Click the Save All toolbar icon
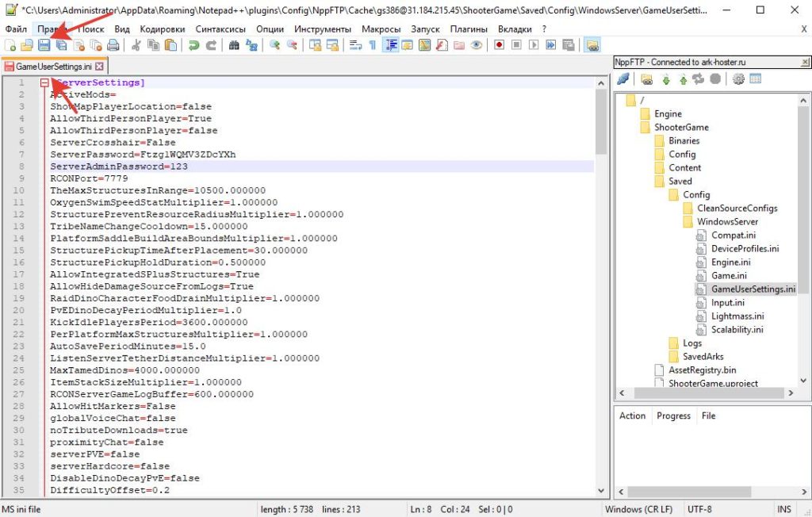812x517 pixels. 62,45
